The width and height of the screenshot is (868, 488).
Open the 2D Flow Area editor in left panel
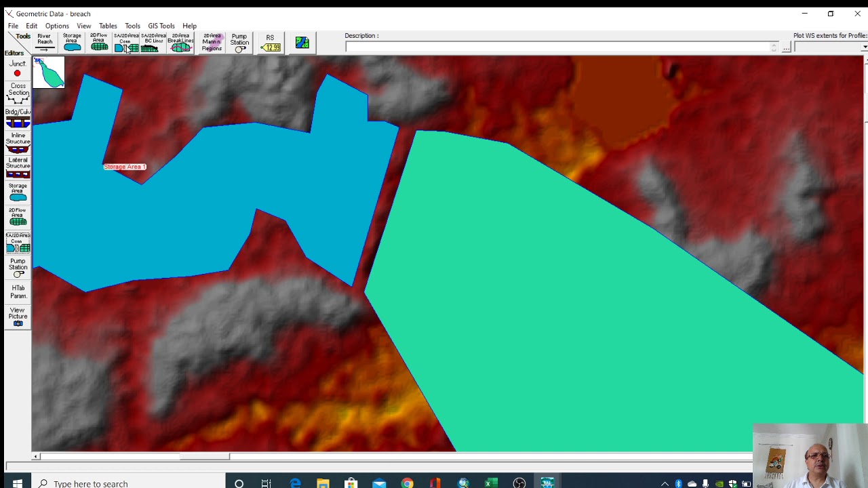point(18,218)
